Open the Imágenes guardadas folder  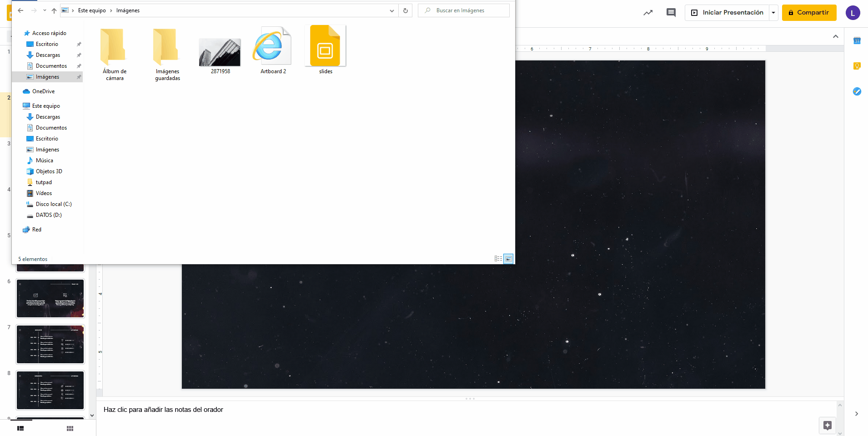[x=167, y=54]
